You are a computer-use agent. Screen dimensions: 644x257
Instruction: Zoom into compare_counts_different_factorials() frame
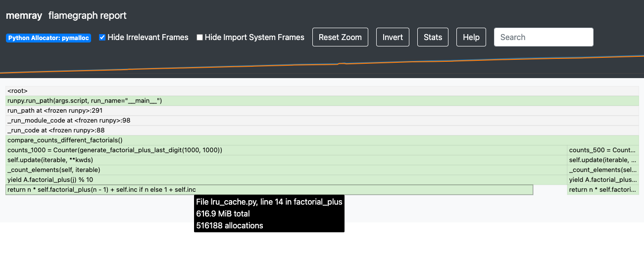(322, 140)
